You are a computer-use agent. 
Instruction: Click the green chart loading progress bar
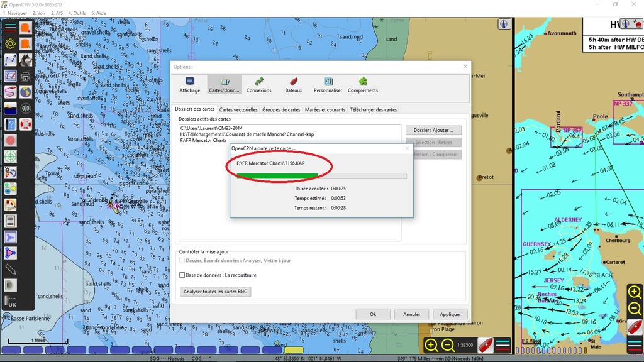pos(321,176)
